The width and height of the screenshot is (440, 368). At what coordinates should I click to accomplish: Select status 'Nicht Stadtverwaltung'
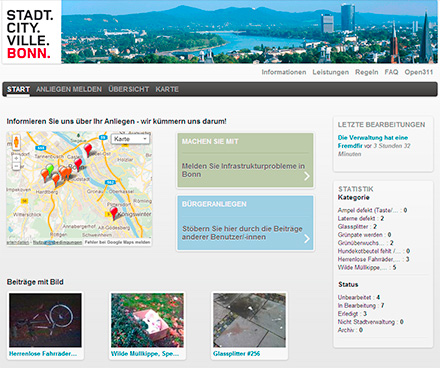(366, 322)
